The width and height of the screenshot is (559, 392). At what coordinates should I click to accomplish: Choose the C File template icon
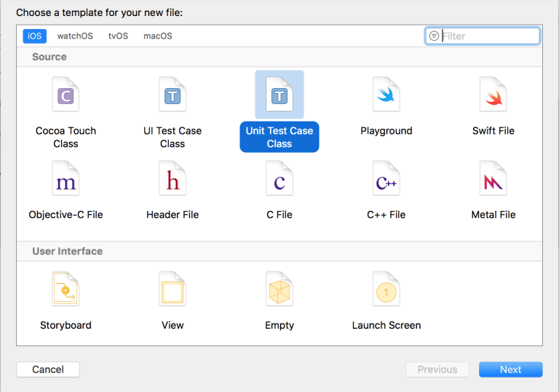(279, 180)
